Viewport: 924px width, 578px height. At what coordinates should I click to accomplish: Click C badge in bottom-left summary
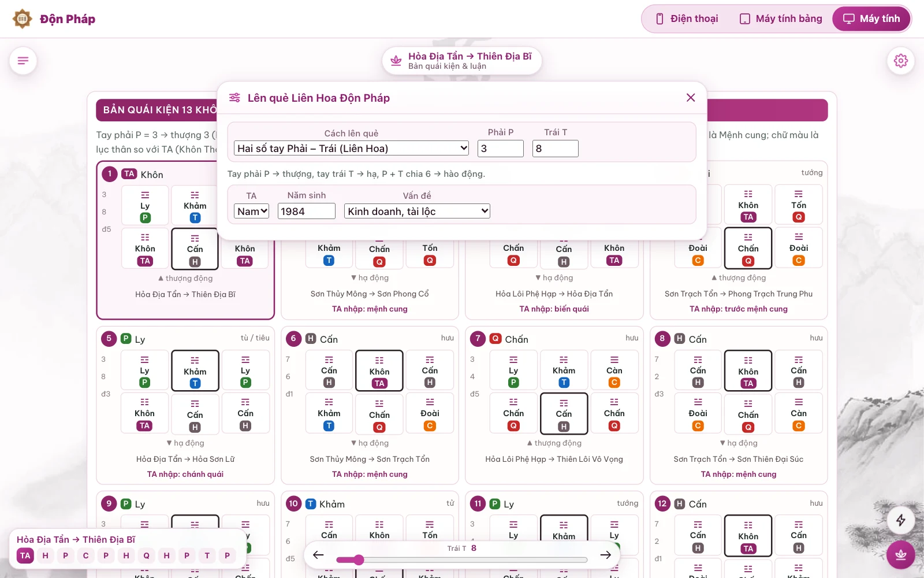point(85,555)
